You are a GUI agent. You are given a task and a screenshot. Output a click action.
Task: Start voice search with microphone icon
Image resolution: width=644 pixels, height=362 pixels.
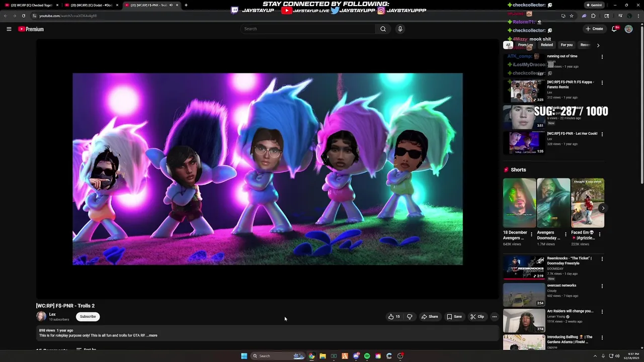click(x=400, y=29)
